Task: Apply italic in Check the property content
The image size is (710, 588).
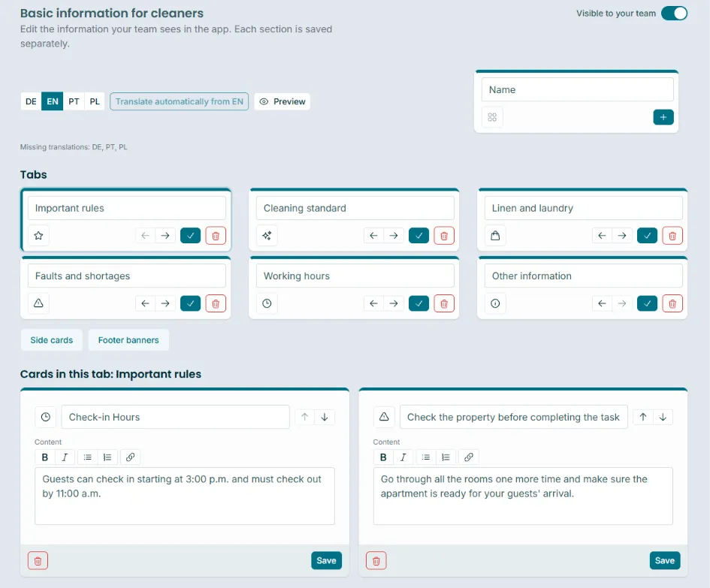Action: point(403,457)
